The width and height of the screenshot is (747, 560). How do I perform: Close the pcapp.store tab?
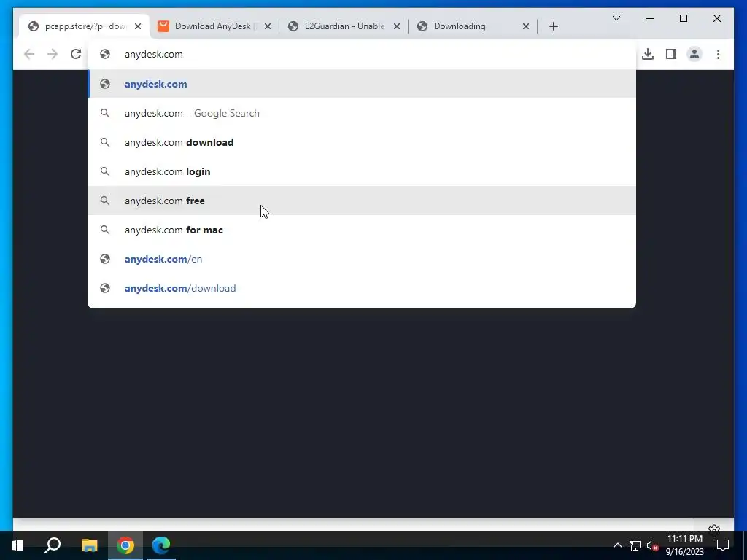pyautogui.click(x=138, y=26)
